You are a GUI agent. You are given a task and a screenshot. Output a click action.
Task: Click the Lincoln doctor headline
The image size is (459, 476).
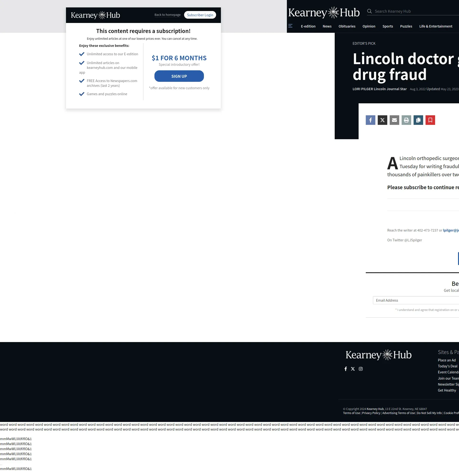pos(405,66)
